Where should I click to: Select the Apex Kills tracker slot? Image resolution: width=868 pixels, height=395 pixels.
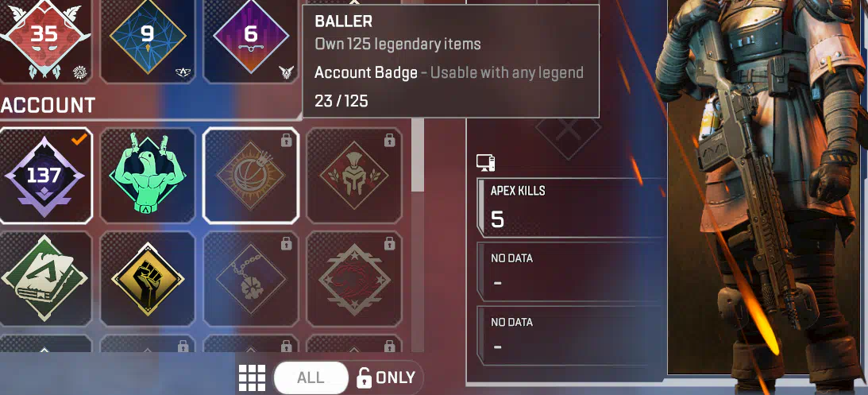click(571, 207)
